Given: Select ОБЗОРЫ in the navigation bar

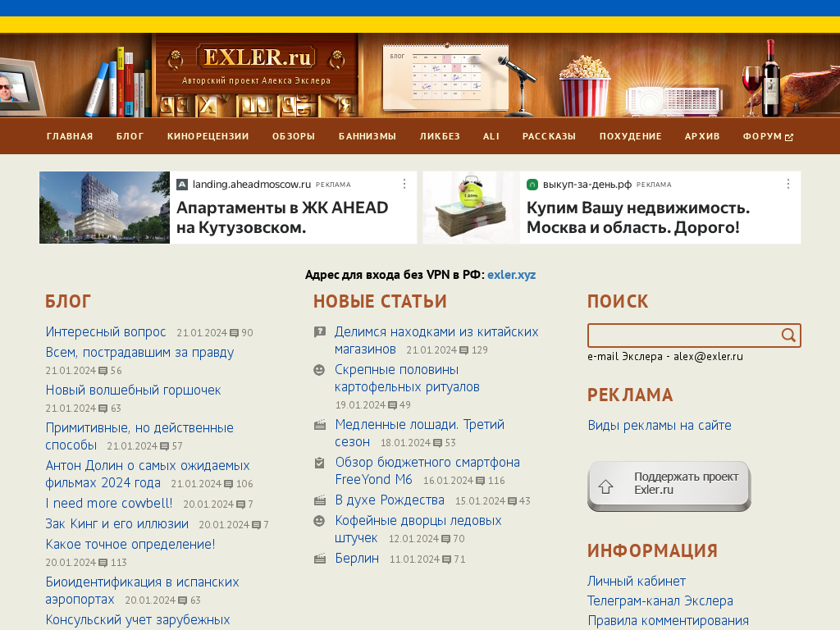Looking at the screenshot, I should [294, 136].
